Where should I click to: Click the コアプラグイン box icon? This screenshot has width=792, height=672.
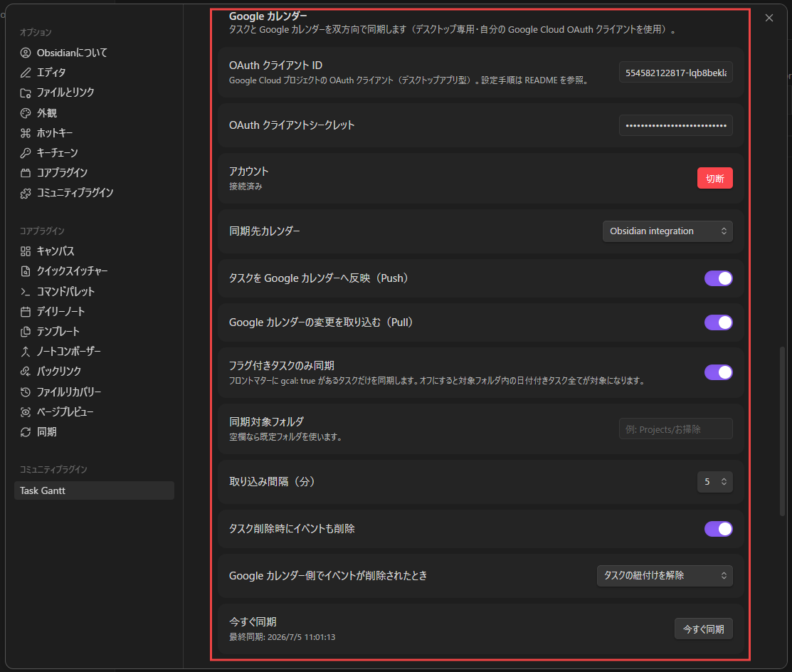pyautogui.click(x=25, y=173)
